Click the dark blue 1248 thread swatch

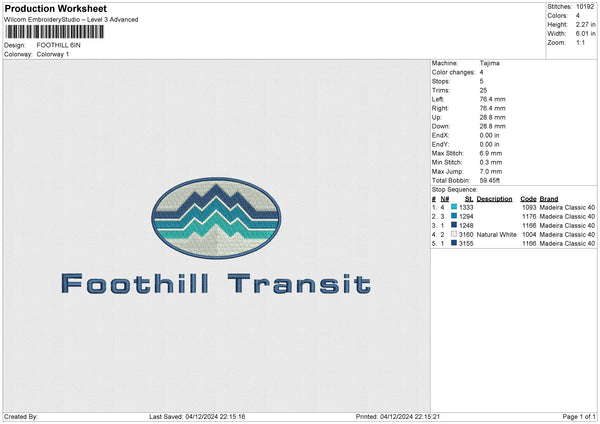[x=454, y=225]
